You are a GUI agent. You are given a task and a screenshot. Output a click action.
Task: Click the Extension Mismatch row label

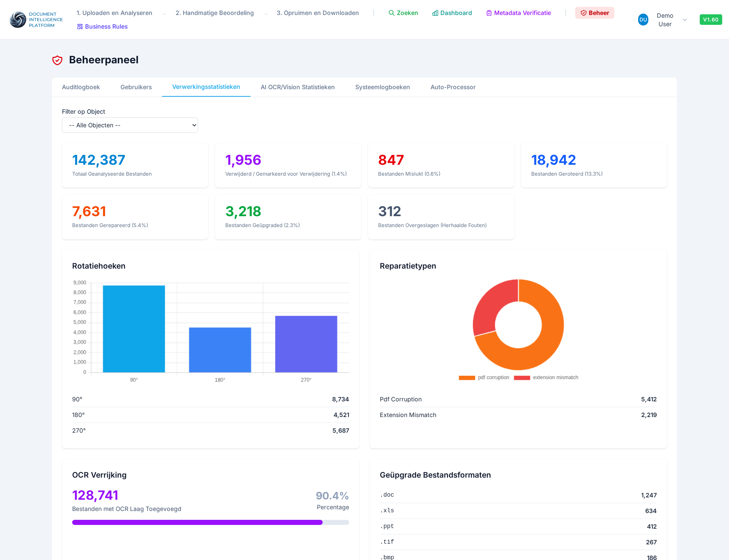pos(408,415)
